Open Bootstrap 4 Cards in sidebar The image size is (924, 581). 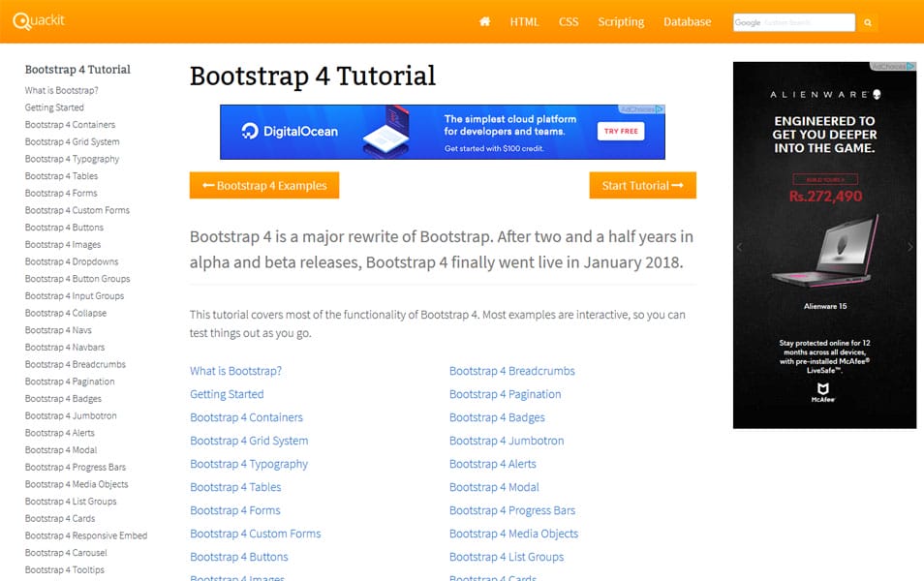pyautogui.click(x=59, y=518)
